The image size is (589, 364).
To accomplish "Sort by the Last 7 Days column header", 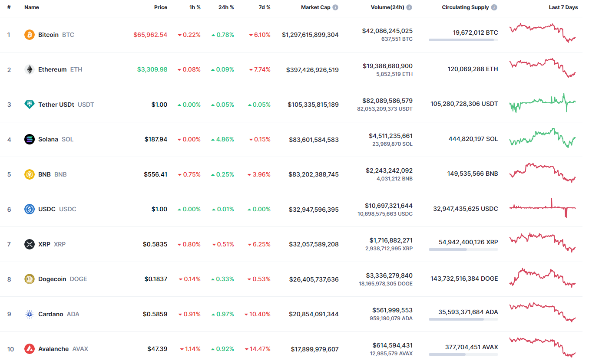I will click(563, 7).
